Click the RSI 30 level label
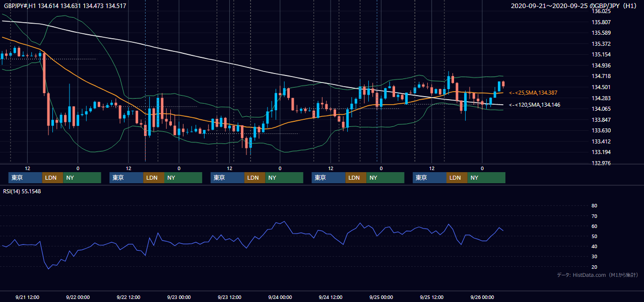Screen dimensions: 644x302 coord(594,257)
